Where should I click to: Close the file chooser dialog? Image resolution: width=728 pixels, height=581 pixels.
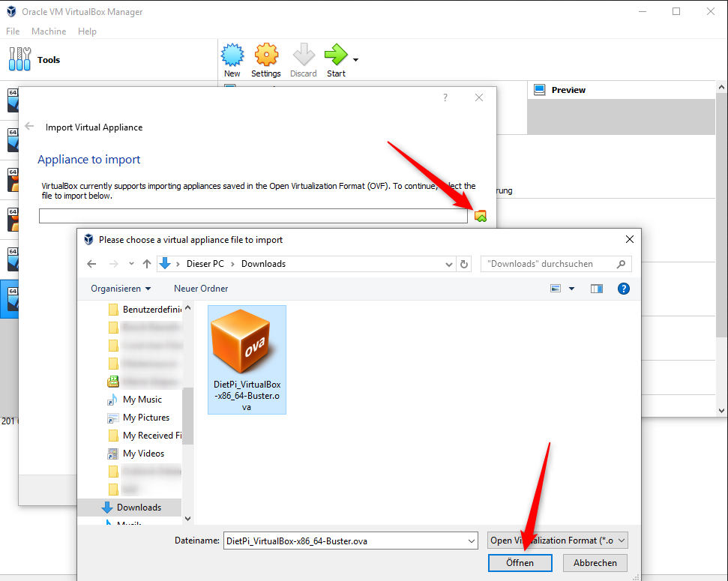click(x=630, y=239)
